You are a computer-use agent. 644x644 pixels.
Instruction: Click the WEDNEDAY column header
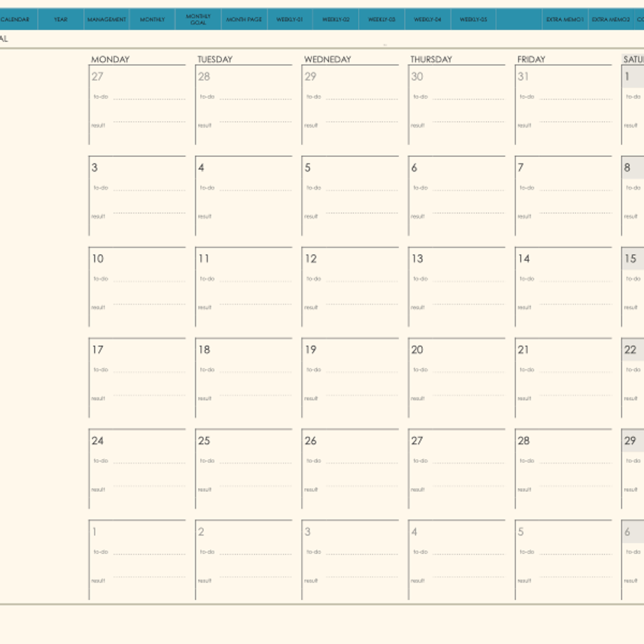pos(328,59)
